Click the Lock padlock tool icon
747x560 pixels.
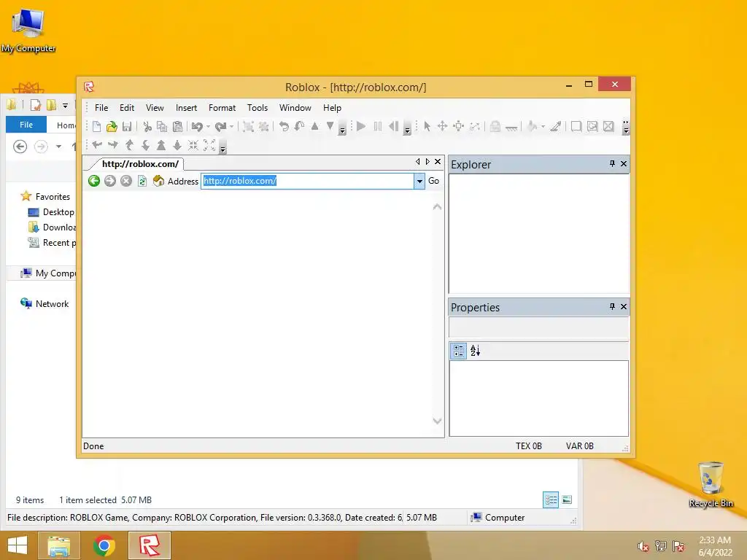[495, 126]
